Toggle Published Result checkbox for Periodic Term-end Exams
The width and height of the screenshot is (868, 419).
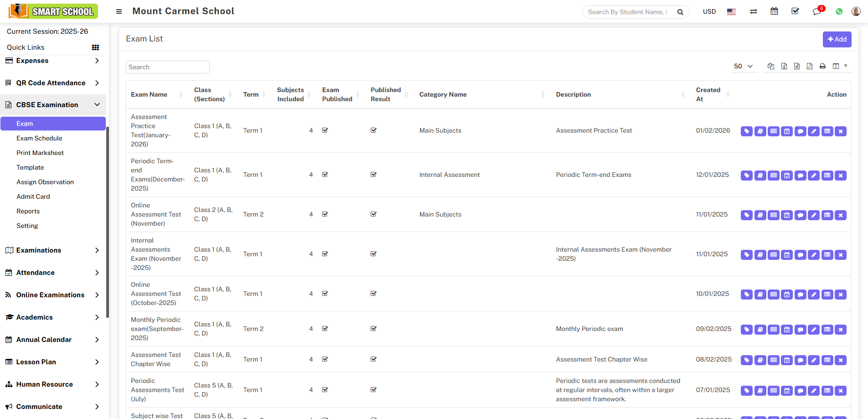(373, 175)
